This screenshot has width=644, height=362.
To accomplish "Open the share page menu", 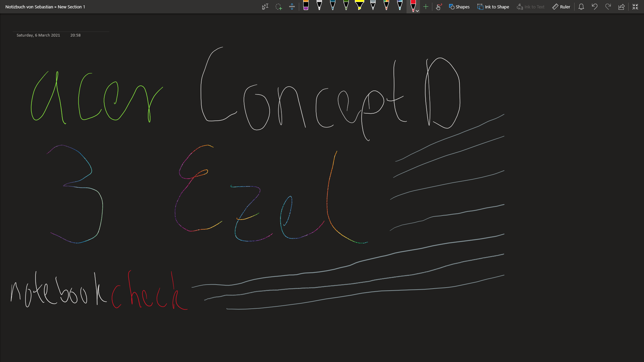I will tap(621, 7).
